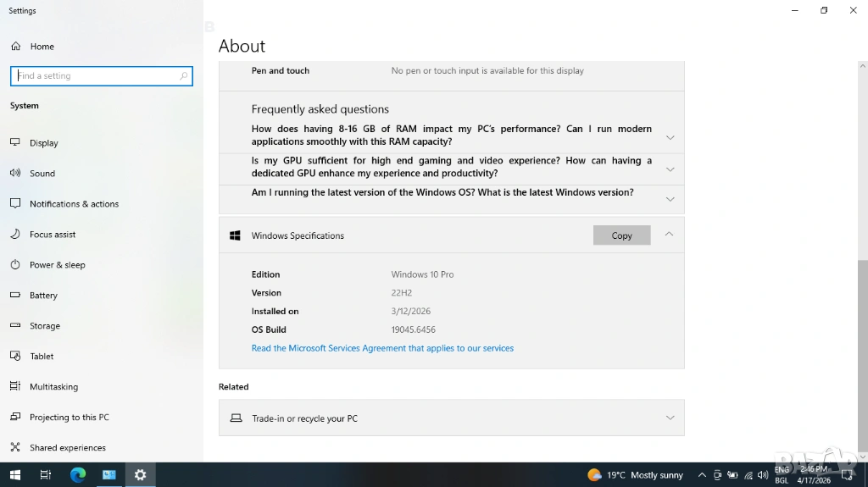Select the Notifications & actions icon
Screen dimensions: 868x487
click(x=15, y=204)
